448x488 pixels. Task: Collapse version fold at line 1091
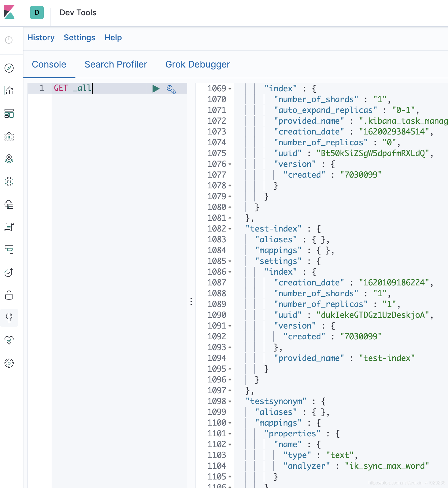230,326
